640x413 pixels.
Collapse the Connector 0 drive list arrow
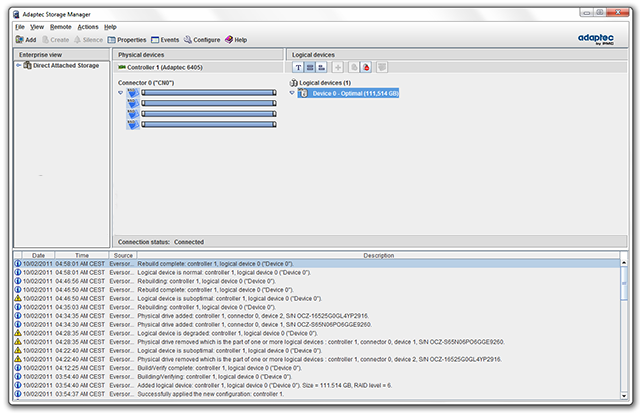120,93
